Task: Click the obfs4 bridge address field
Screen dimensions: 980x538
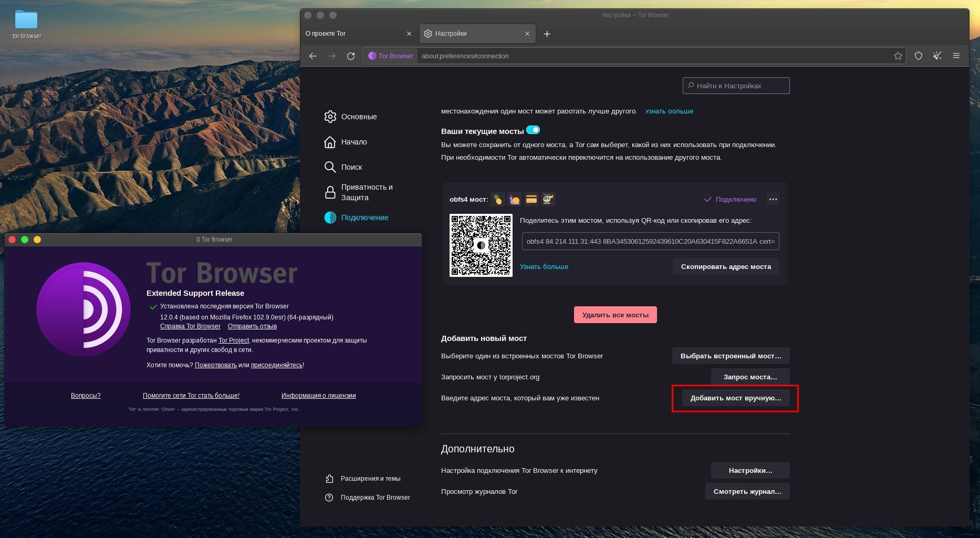Action: (650, 242)
